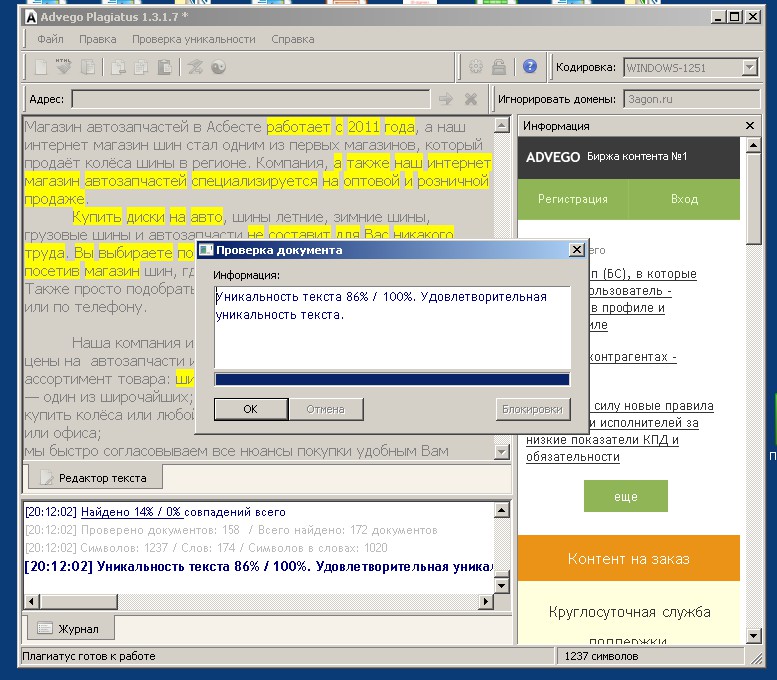Click the Вход button in Advego panel

pos(684,199)
